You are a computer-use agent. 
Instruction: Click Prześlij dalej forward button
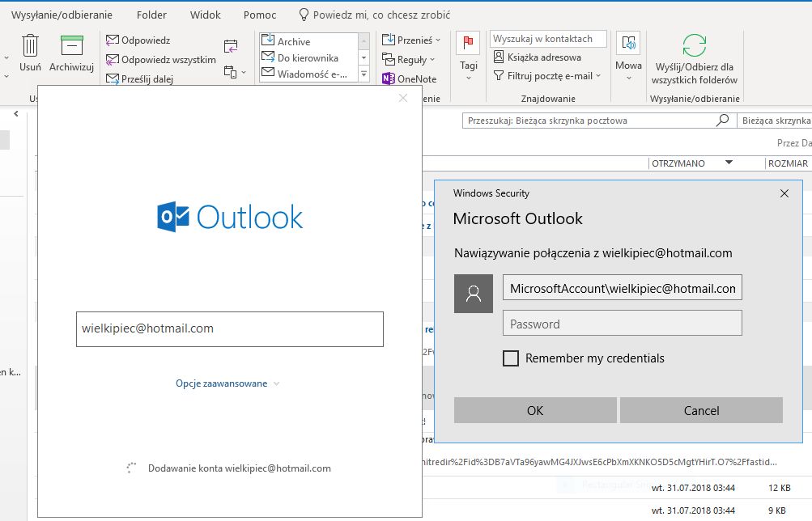pos(140,79)
